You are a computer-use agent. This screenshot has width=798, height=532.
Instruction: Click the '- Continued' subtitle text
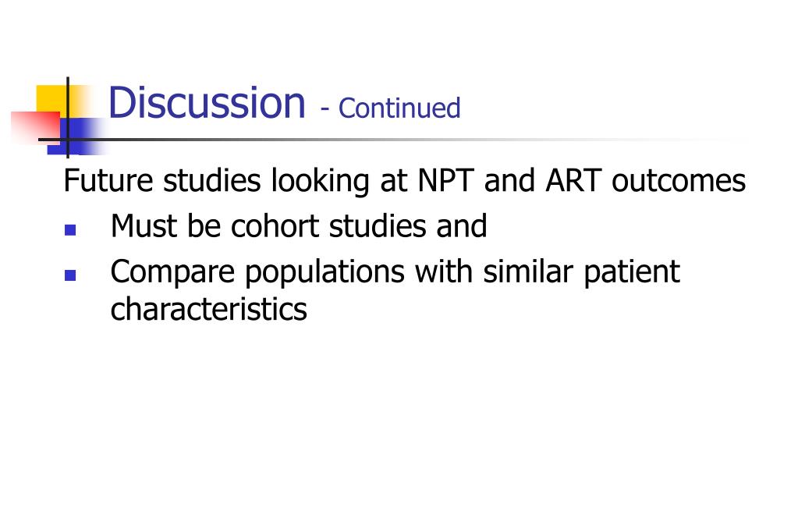pos(390,108)
